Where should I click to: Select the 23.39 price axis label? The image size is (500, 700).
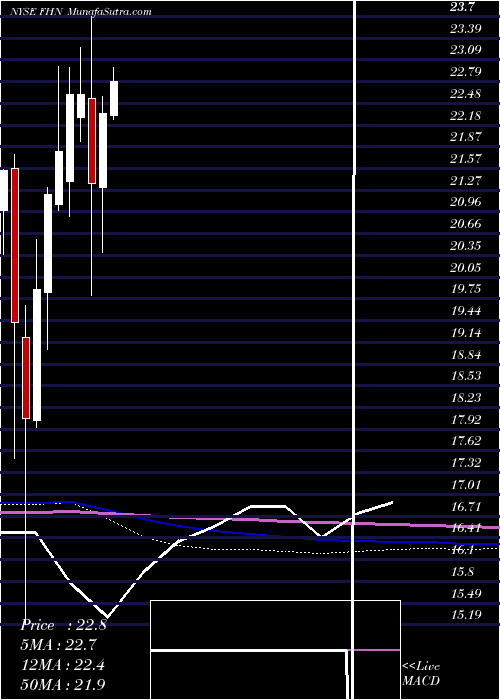(466, 29)
